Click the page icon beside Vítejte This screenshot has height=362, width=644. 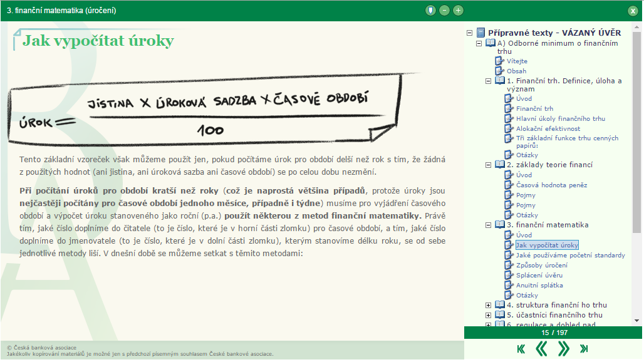pyautogui.click(x=499, y=61)
